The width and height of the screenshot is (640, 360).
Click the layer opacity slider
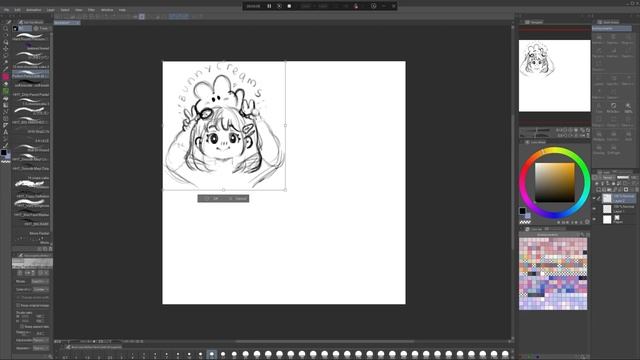pyautogui.click(x=623, y=178)
